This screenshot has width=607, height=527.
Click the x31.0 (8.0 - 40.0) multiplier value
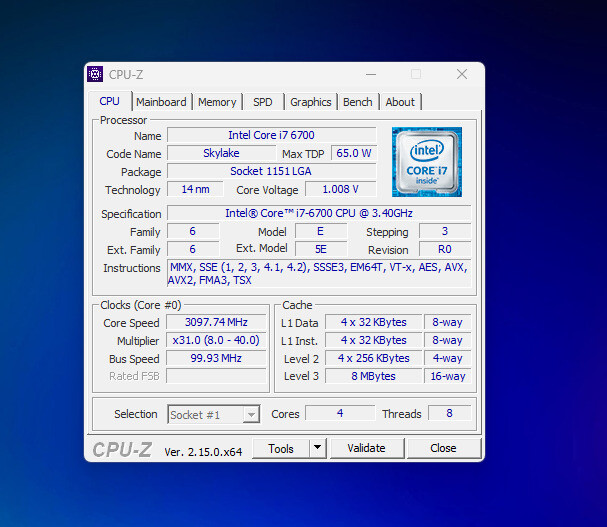[x=216, y=340]
